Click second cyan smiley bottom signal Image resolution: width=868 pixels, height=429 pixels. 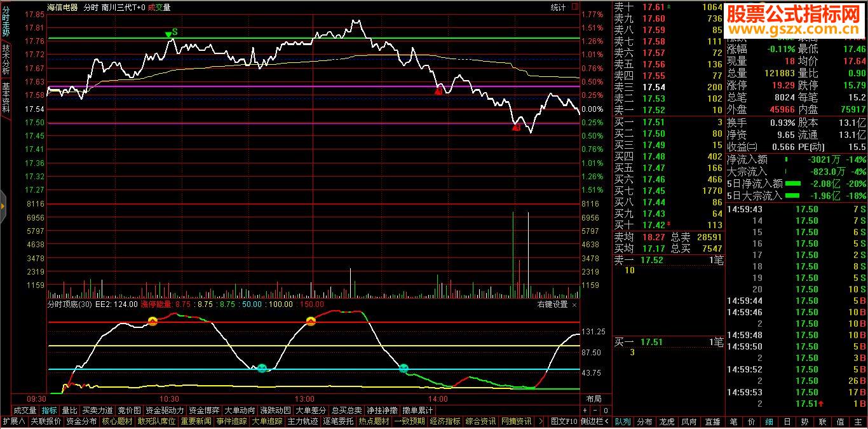tap(403, 368)
